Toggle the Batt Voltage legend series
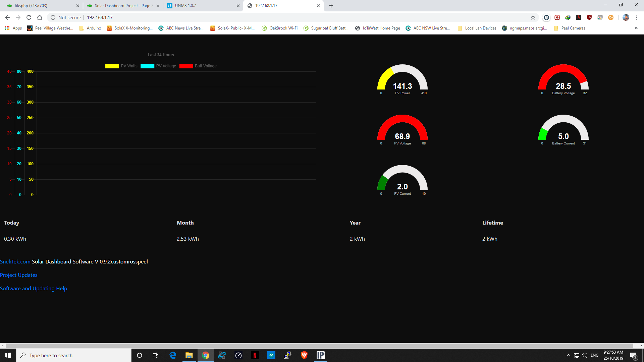Viewport: 644px width, 362px height. click(198, 66)
